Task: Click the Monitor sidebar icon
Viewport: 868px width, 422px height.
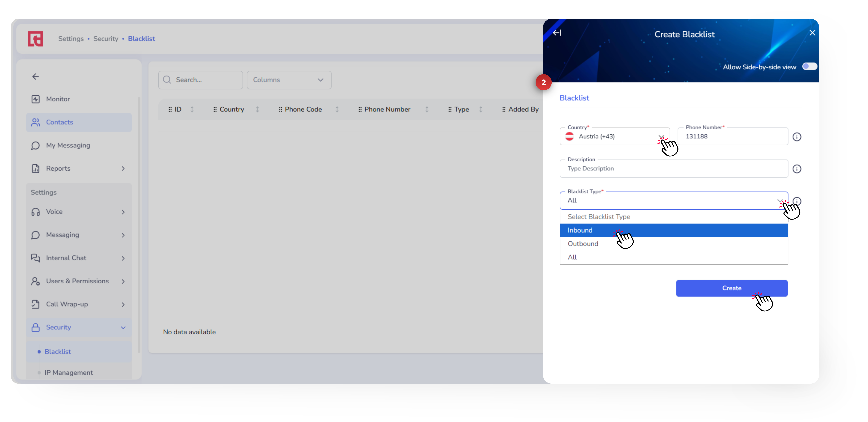Action: point(35,99)
